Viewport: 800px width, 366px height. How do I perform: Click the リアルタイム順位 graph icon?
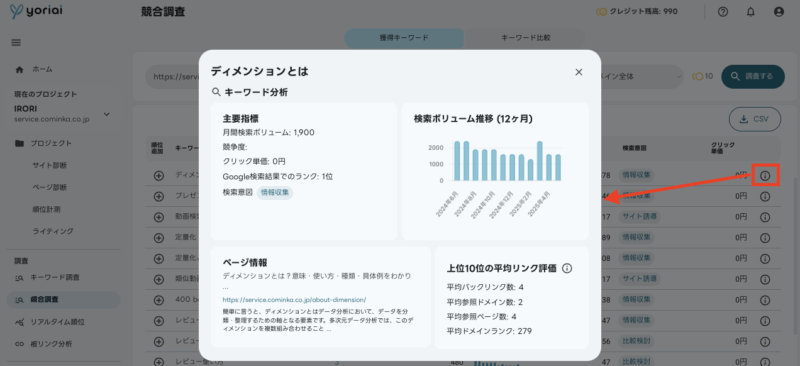click(x=20, y=322)
